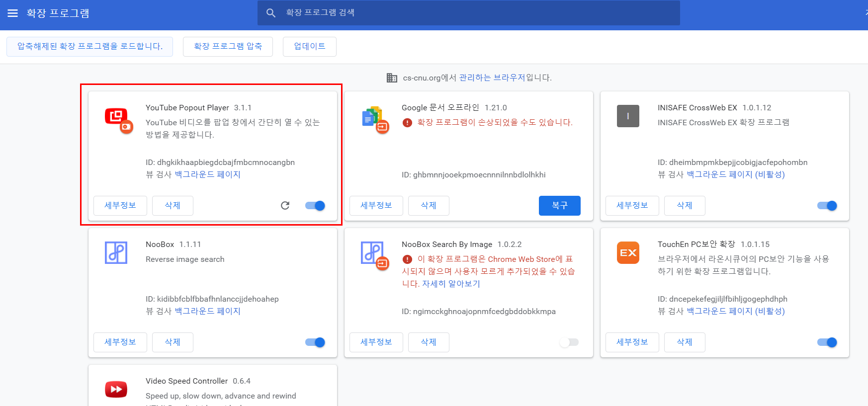Open 백그라운드 페이지 (비활성) link for TouchEn
Viewport: 868px width, 406px height.
tap(736, 311)
